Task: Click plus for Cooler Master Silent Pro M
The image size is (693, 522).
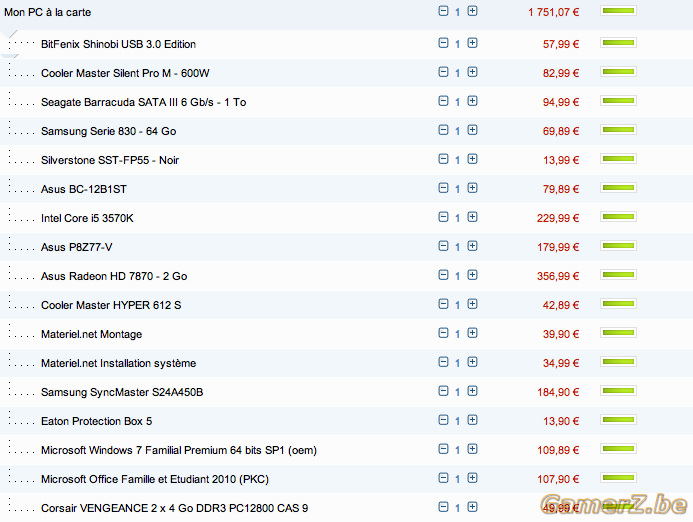Action: [x=472, y=72]
